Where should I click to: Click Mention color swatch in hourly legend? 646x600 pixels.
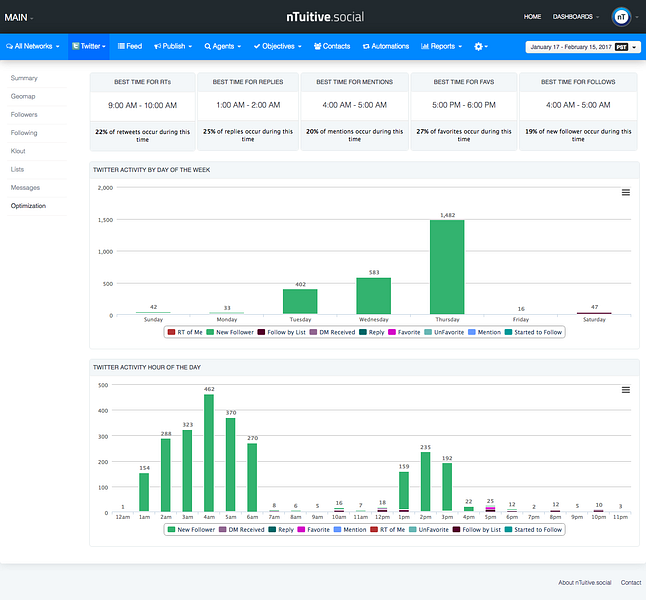point(338,530)
